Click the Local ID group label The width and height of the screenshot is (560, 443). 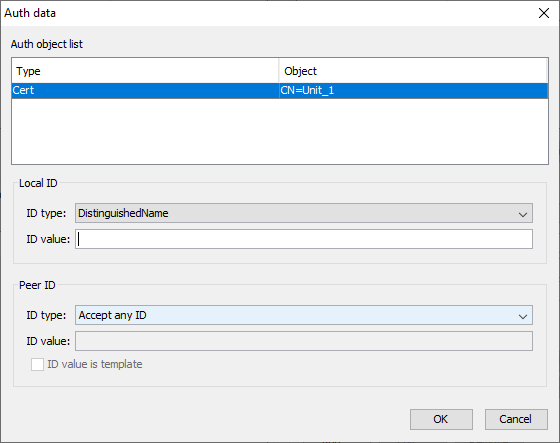pyautogui.click(x=38, y=183)
